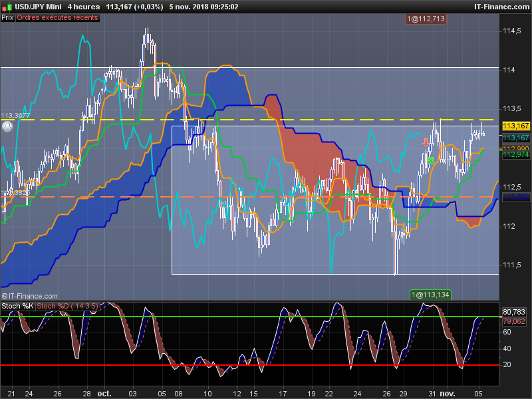Click the 112,5 price axis tick

pyautogui.click(x=511, y=187)
